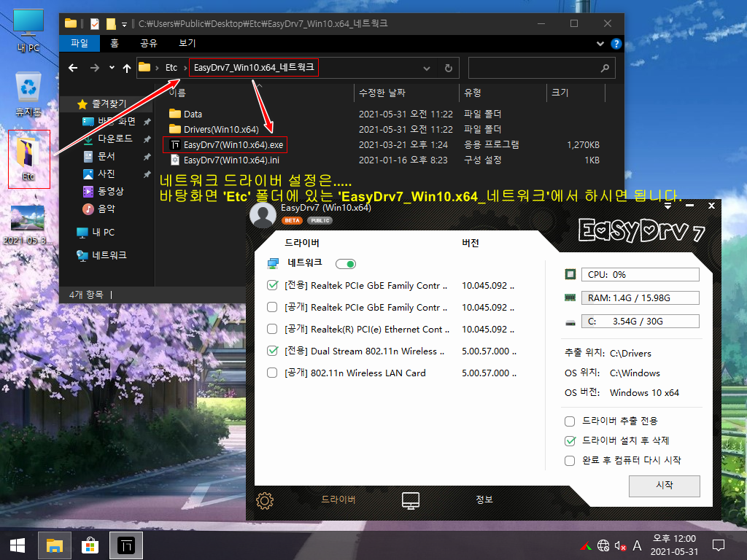Refresh the Explorer folder view
Viewport: 747px width, 560px height.
pyautogui.click(x=449, y=68)
